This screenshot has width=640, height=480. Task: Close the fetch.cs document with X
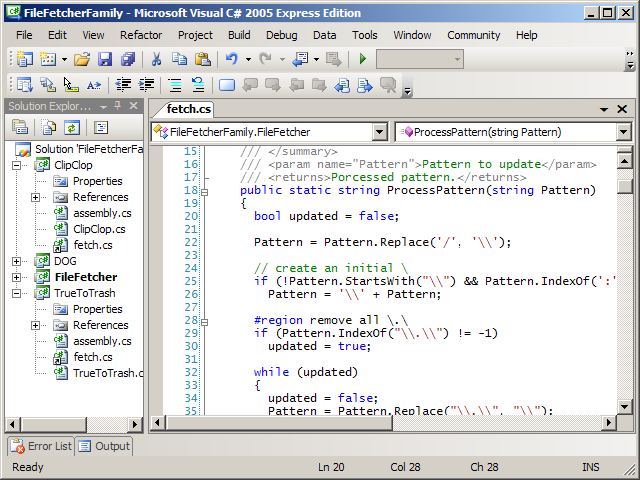click(x=622, y=109)
